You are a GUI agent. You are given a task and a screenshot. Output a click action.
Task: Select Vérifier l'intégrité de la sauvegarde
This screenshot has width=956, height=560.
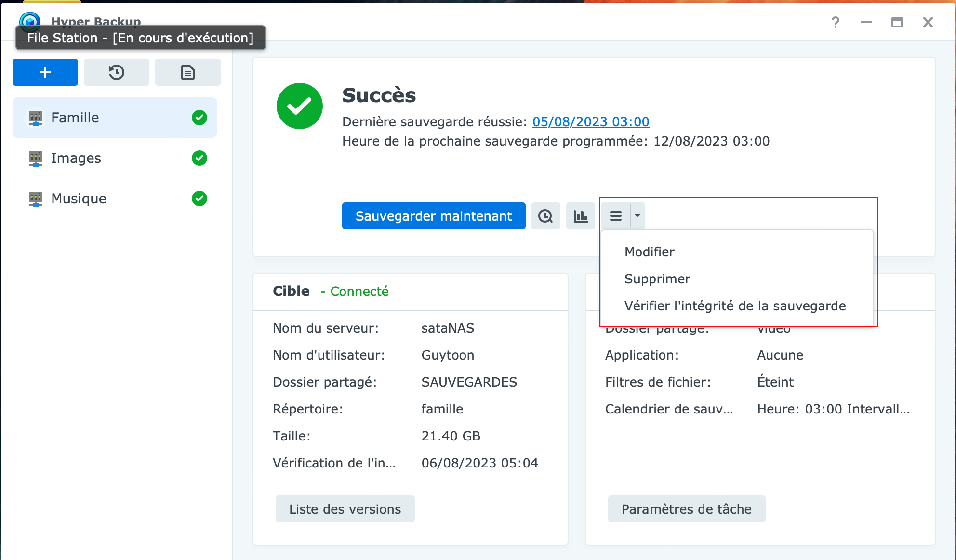[x=735, y=306]
